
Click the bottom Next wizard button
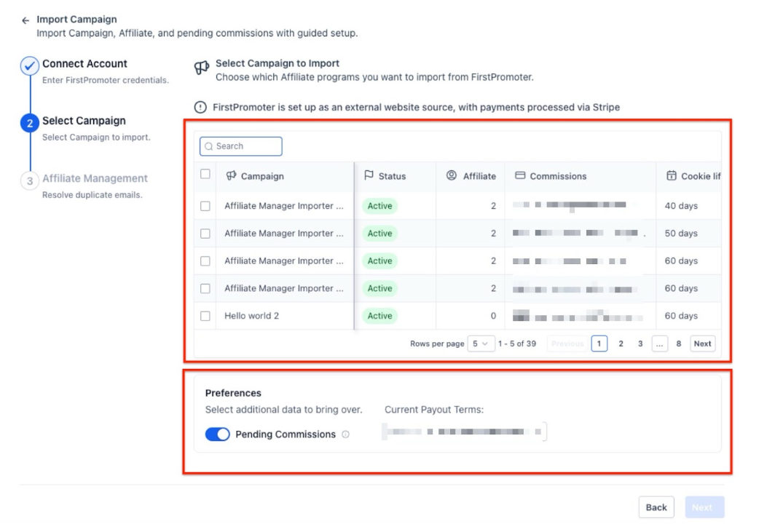pyautogui.click(x=704, y=507)
